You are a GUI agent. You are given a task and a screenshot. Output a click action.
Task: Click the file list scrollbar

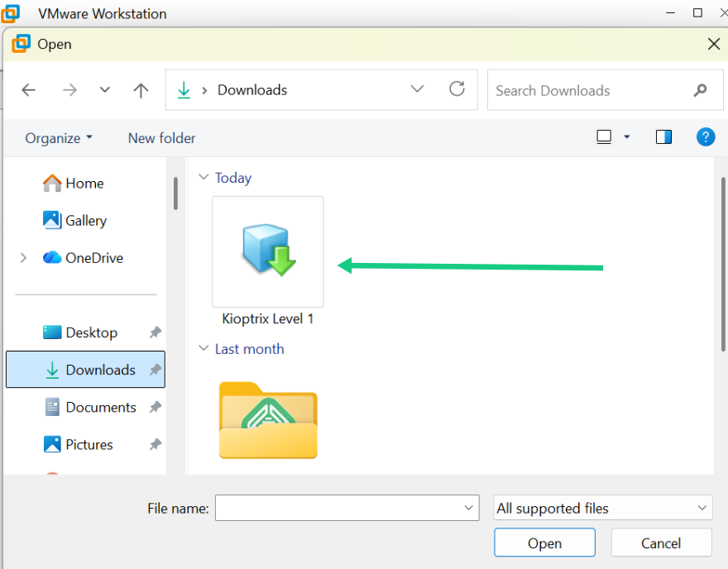coord(723,265)
